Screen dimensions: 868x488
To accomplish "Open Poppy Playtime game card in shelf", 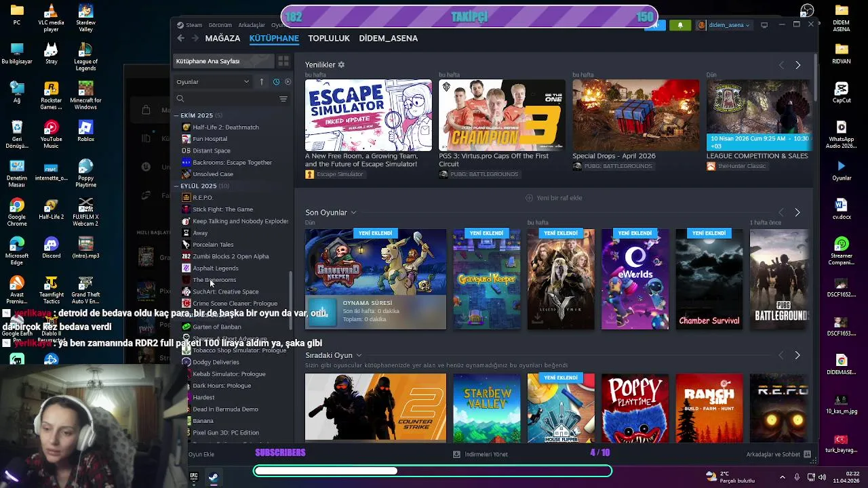I will click(635, 407).
